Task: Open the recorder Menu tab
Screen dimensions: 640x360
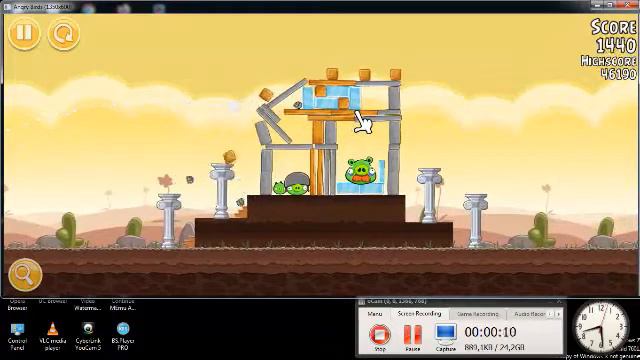Action: tap(374, 314)
